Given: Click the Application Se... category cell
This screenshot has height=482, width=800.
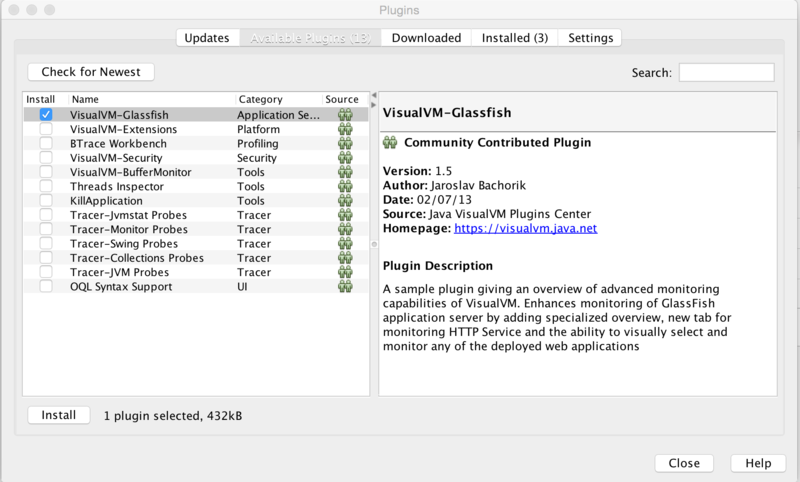Looking at the screenshot, I should coord(278,115).
